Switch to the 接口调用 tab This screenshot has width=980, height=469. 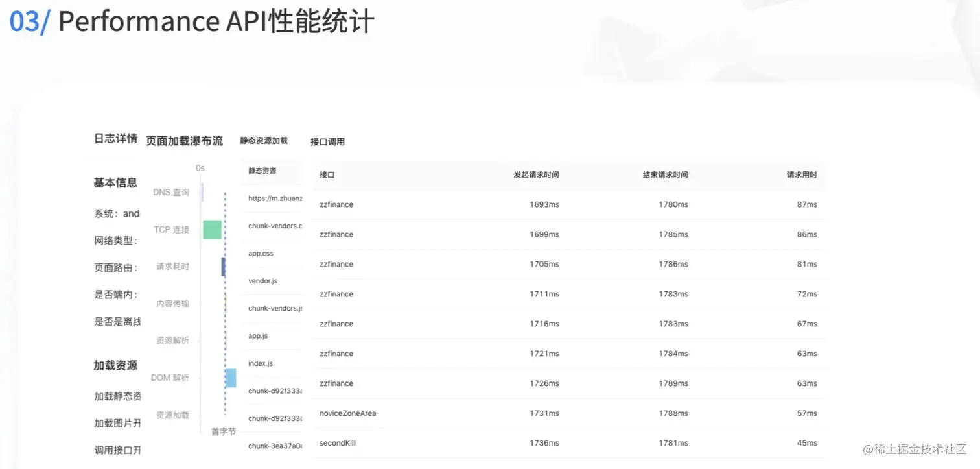pos(327,141)
